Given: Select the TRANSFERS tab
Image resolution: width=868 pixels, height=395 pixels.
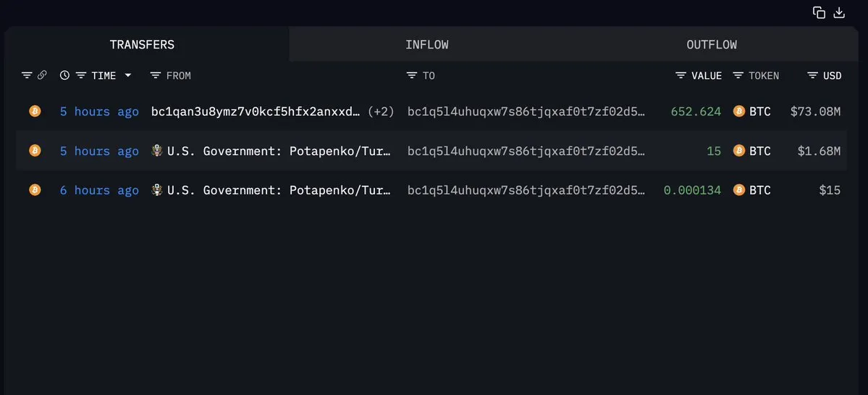Looking at the screenshot, I should 142,45.
